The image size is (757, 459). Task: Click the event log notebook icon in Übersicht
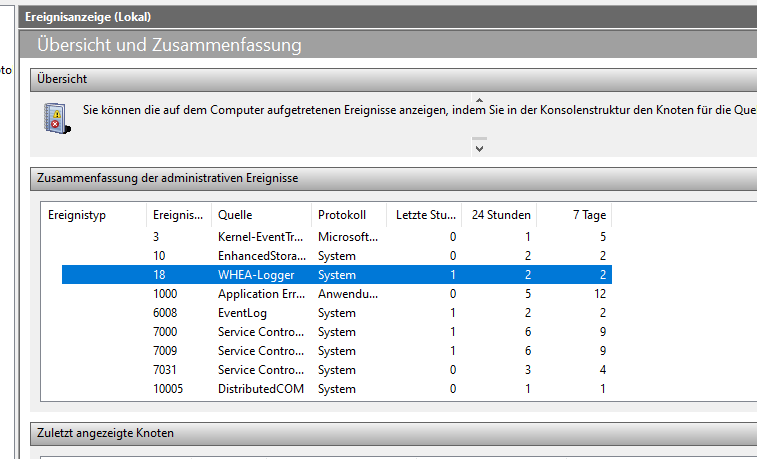coord(57,118)
